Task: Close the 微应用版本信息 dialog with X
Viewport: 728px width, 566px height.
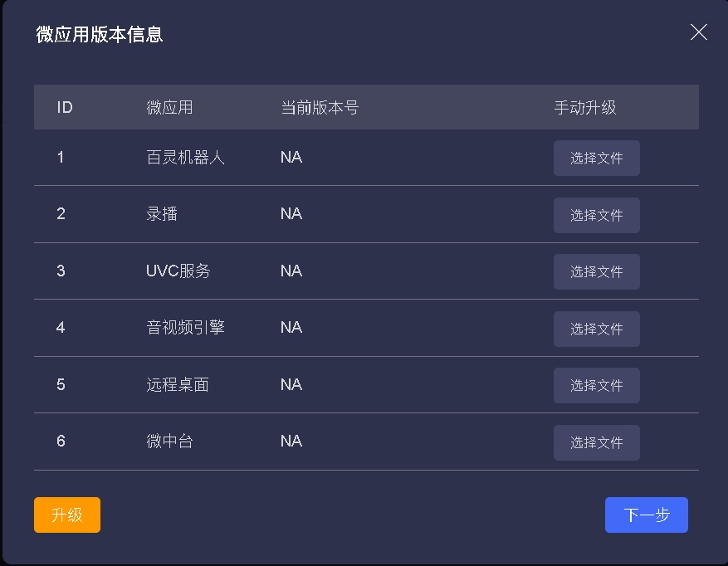Action: coord(699,32)
